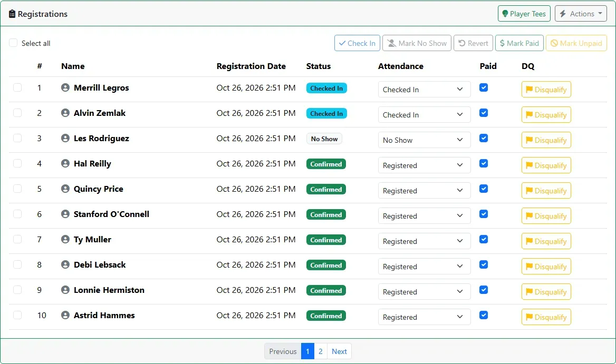This screenshot has height=364, width=616.
Task: Click the Name column header
Action: tap(73, 66)
